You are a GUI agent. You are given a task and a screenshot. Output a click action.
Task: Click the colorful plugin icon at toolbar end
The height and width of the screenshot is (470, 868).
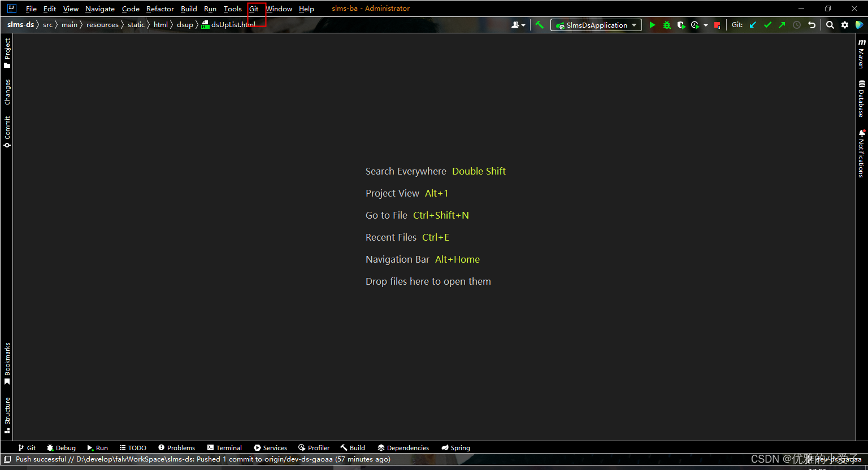coord(860,25)
